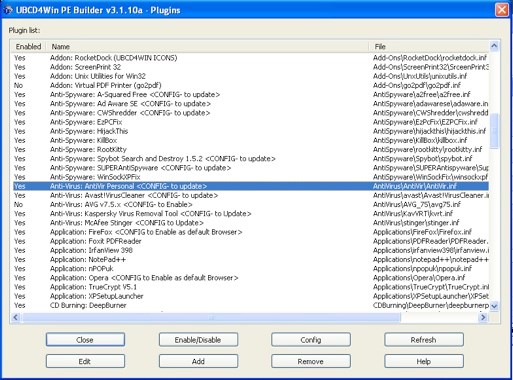Click the No value in go2pdf row

18,85
